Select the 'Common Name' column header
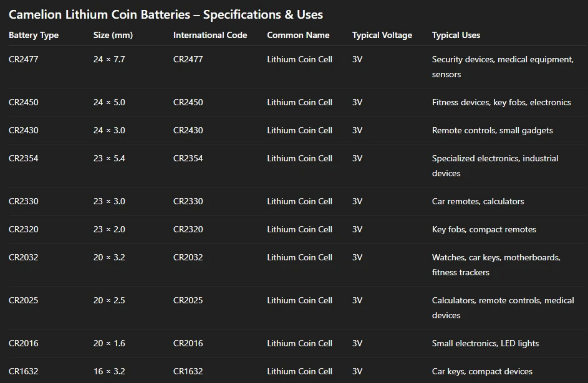 [298, 35]
